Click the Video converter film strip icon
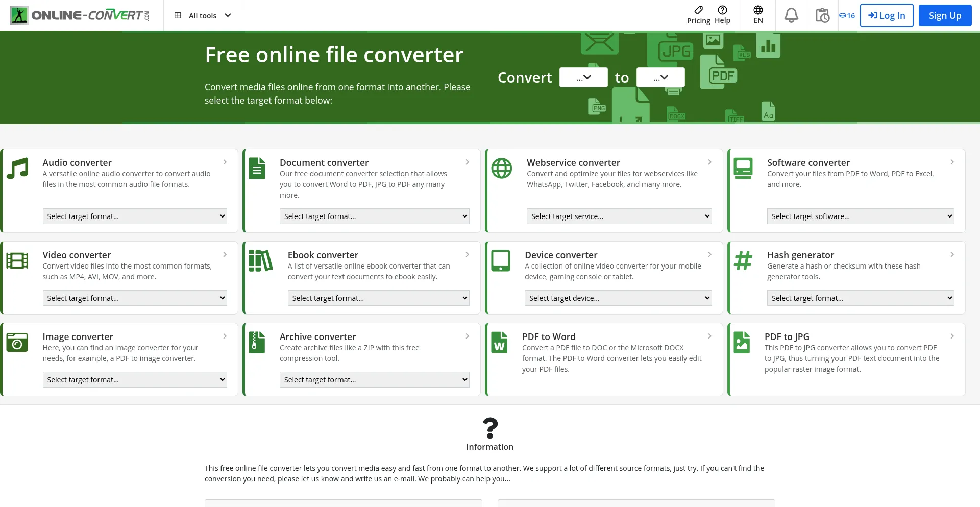This screenshot has width=980, height=507. 17,260
